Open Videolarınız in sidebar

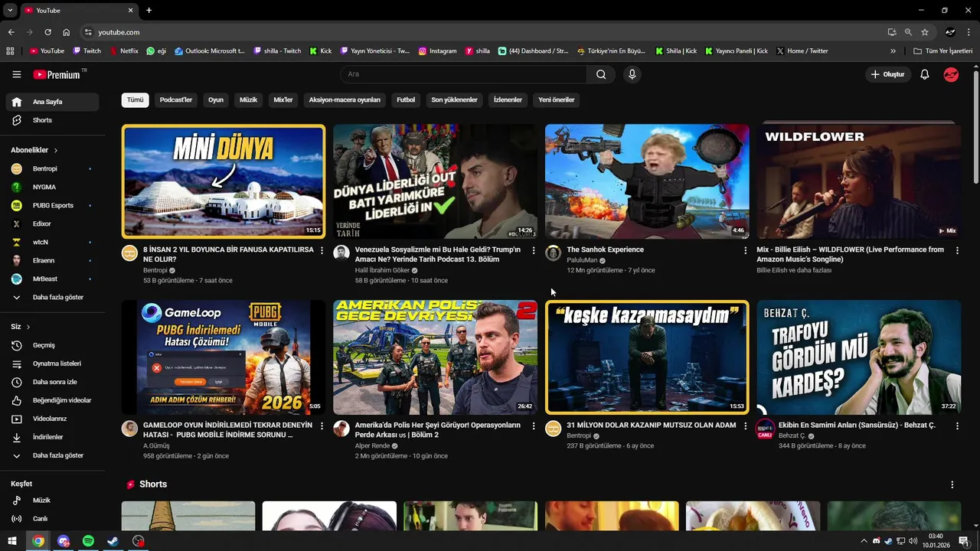click(x=52, y=419)
